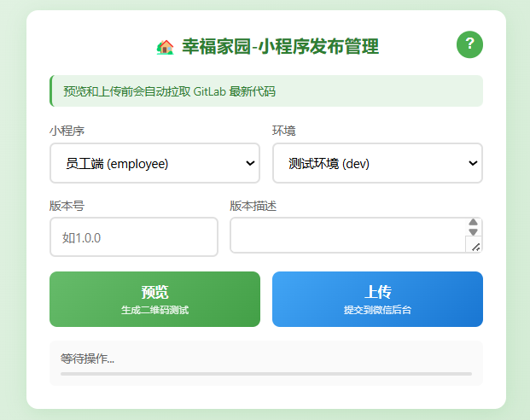Click the 环境 field label
Image resolution: width=530 pixels, height=420 pixels.
tap(284, 131)
